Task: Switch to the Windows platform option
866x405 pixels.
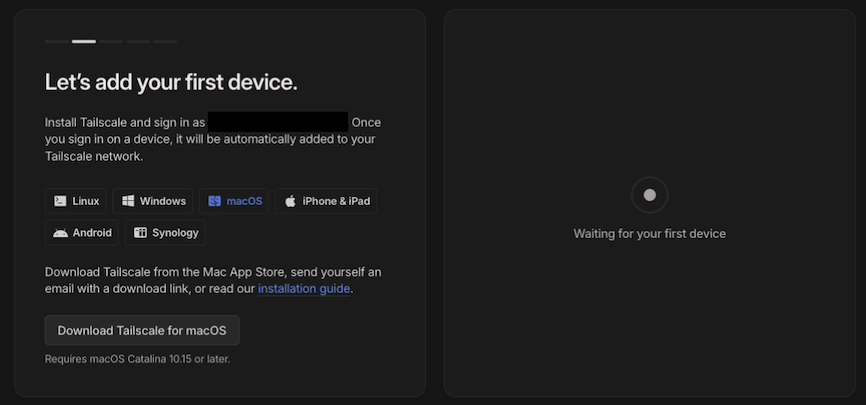Action: (154, 201)
